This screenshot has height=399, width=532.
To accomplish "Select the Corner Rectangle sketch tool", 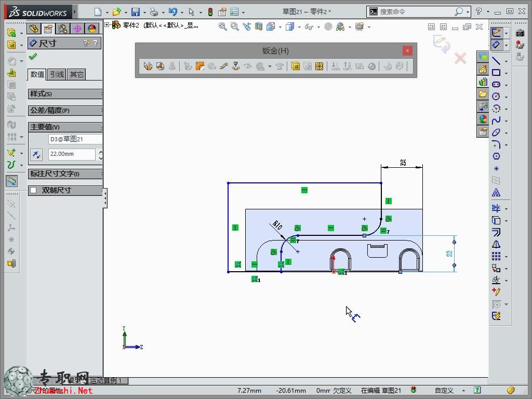I will [496, 72].
